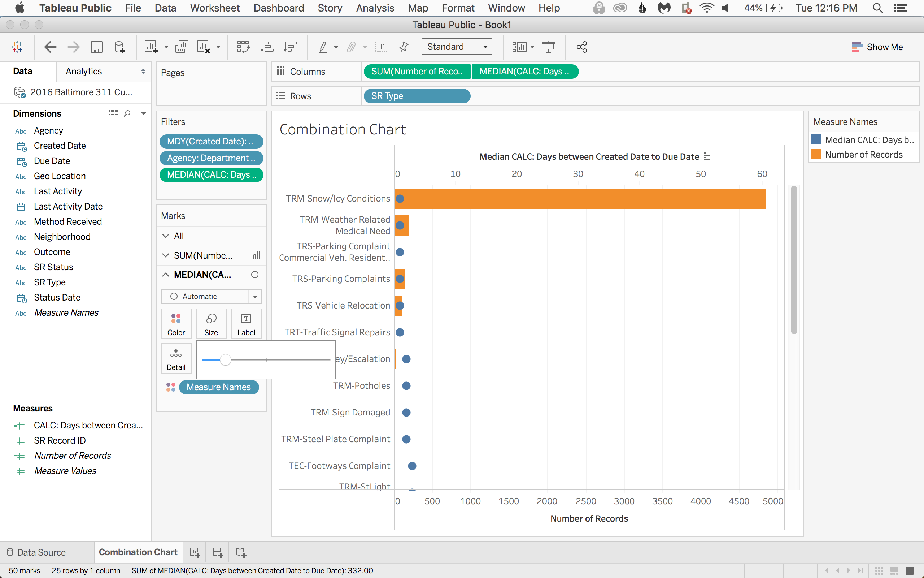Save the workbook with the disk icon
924x578 pixels.
pos(97,47)
